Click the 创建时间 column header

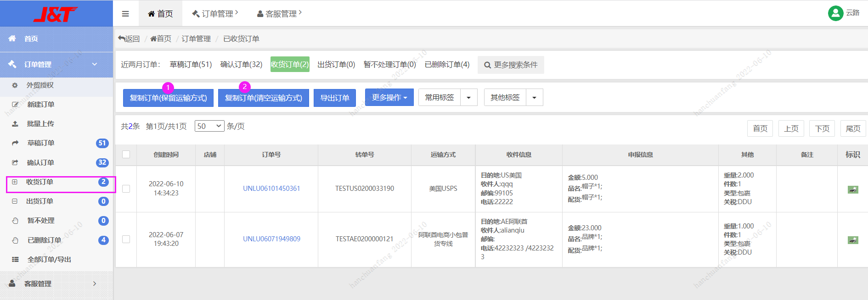[166, 155]
